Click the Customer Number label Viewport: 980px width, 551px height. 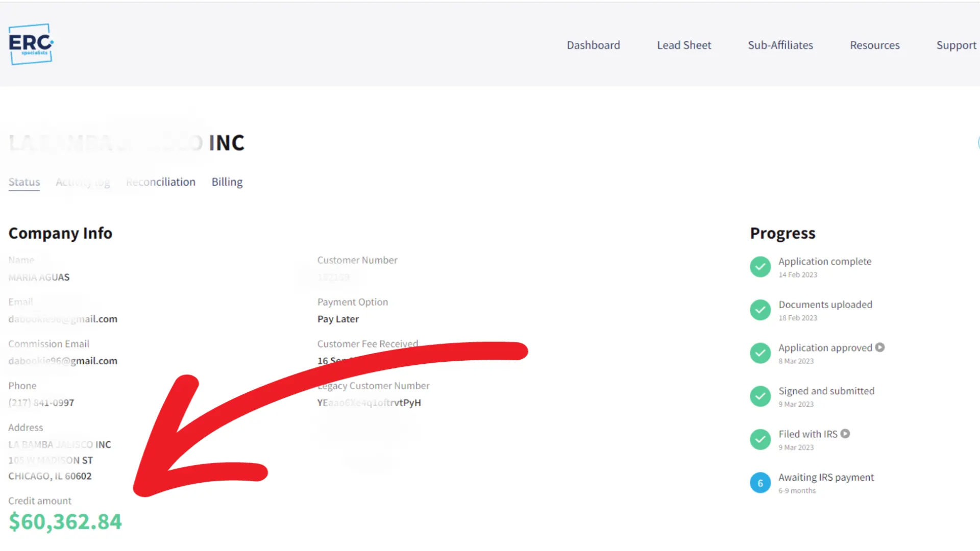(x=357, y=260)
